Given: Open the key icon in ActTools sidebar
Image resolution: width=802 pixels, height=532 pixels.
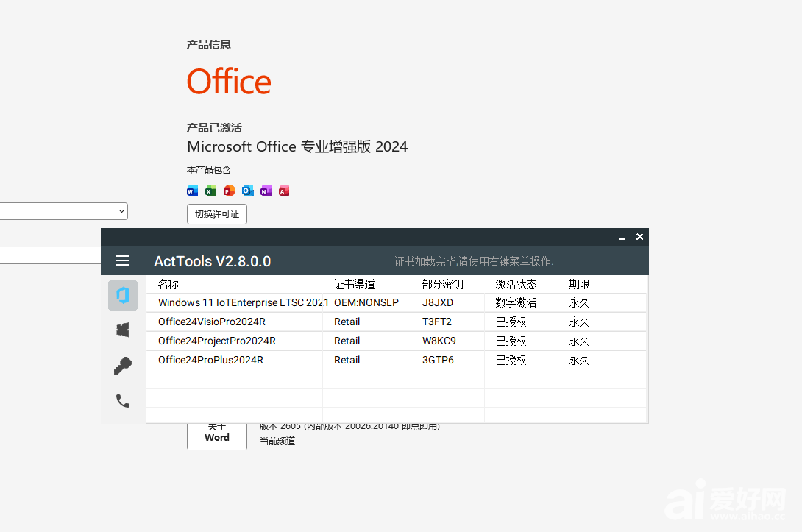Looking at the screenshot, I should (x=123, y=365).
